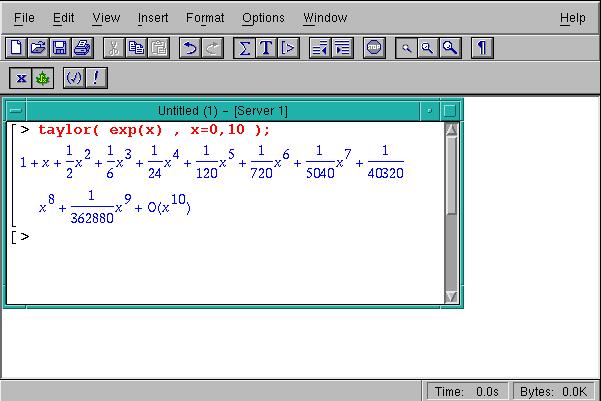The image size is (601, 401).
Task: Insert text with the T icon
Action: coord(266,47)
